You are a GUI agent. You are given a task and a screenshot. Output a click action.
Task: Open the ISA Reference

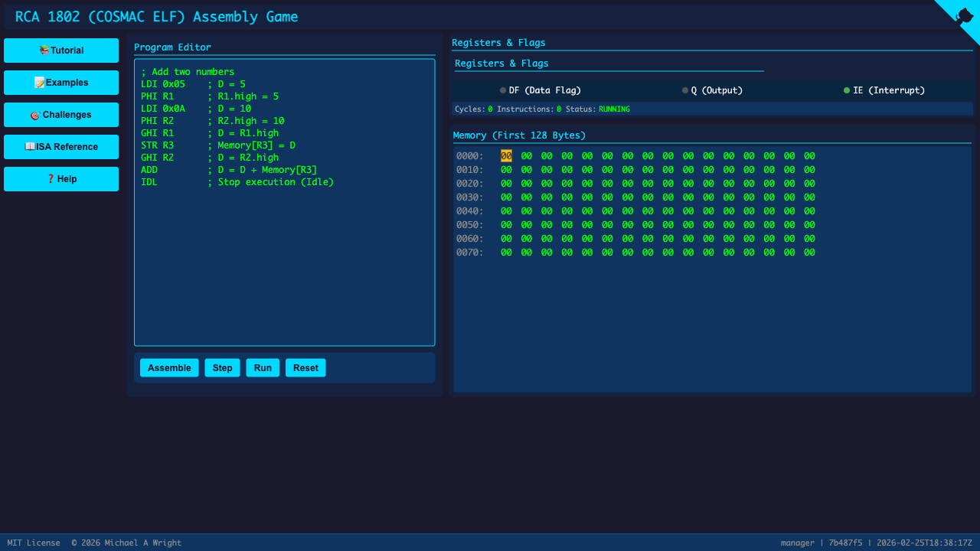[x=61, y=147]
